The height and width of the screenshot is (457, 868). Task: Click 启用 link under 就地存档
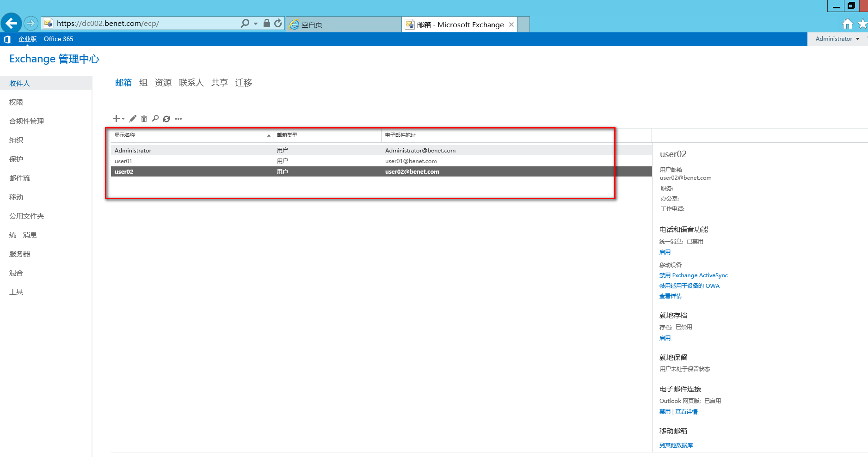tap(665, 338)
